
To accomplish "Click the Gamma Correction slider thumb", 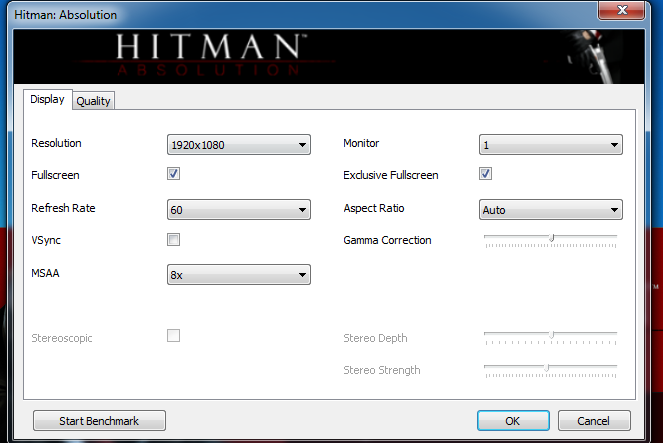I will coord(551,238).
